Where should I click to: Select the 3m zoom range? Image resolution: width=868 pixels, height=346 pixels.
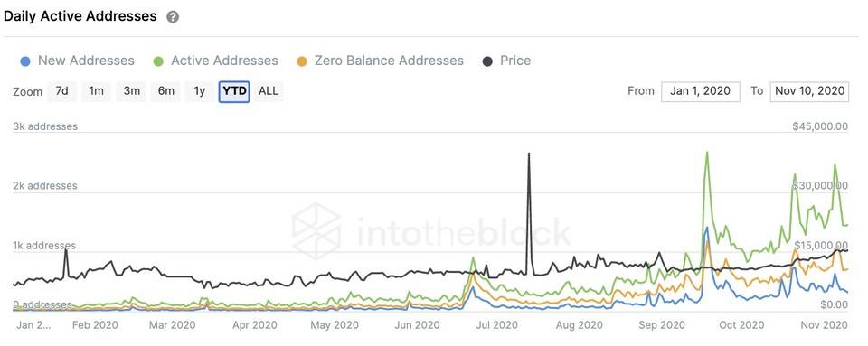(x=132, y=91)
